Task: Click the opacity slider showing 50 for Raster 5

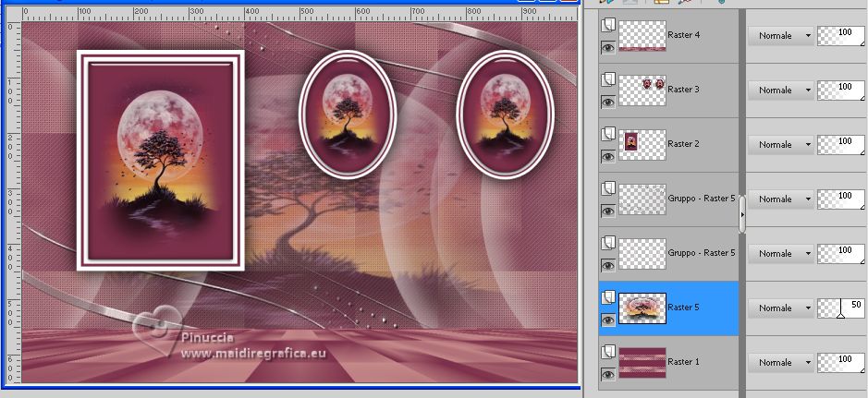Action: [841, 308]
